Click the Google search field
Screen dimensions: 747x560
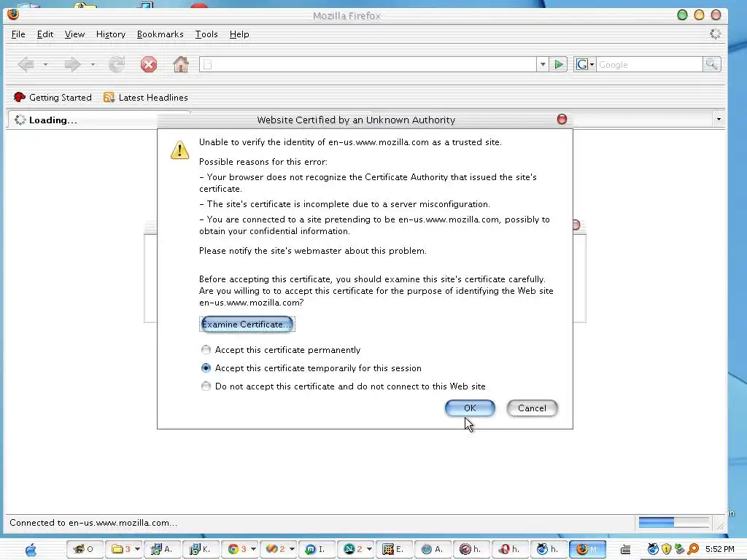pyautogui.click(x=649, y=64)
